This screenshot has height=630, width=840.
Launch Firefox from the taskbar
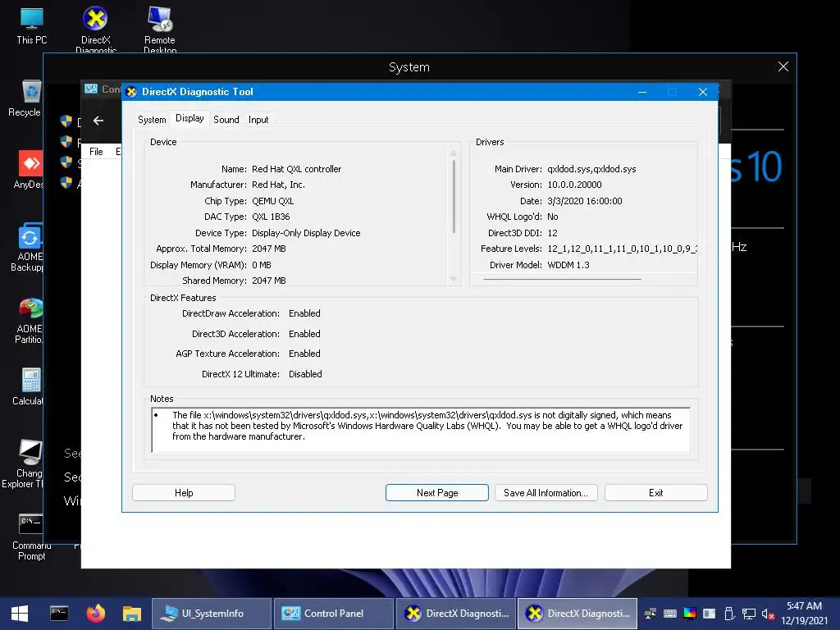pyautogui.click(x=96, y=614)
